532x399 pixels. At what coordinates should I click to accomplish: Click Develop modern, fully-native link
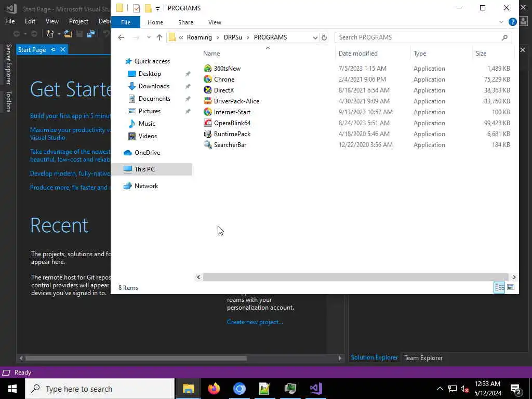[70, 174]
